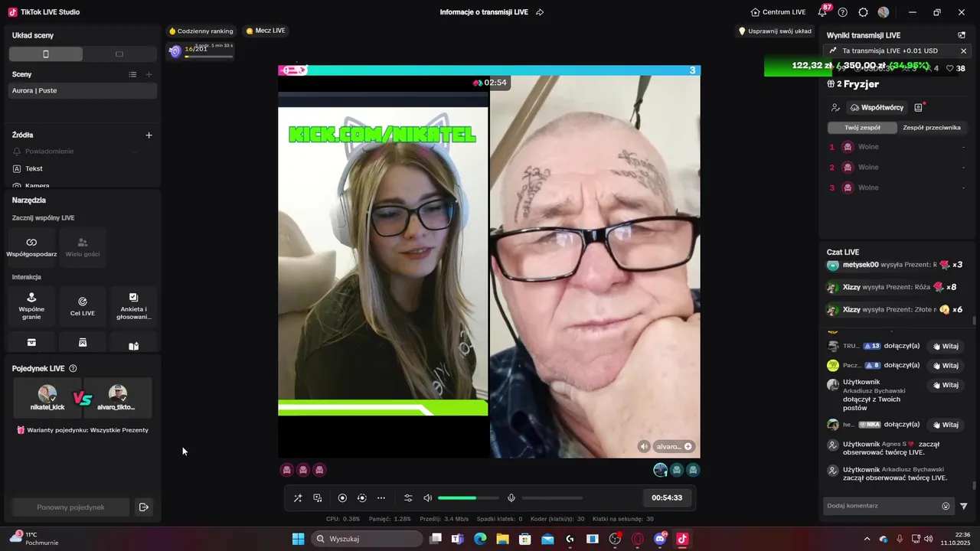The width and height of the screenshot is (980, 551).
Task: Open media and music overlay icon
Action: pyautogui.click(x=318, y=498)
